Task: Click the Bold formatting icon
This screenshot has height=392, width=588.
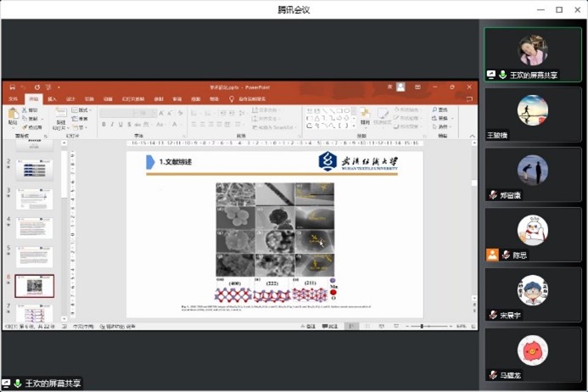Action: (104, 125)
